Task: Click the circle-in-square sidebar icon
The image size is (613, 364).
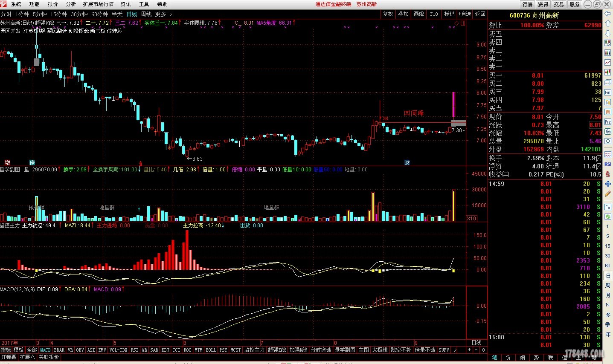Action: click(x=608, y=141)
